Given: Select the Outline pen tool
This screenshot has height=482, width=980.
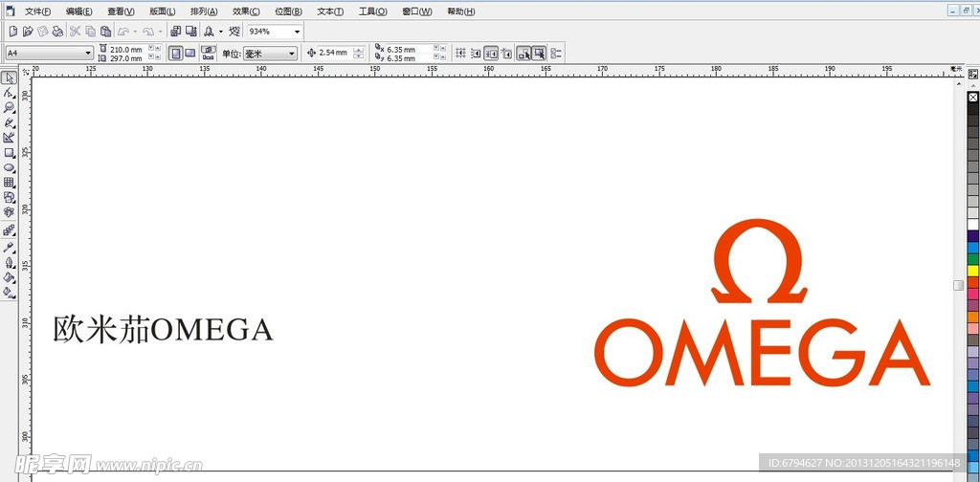Looking at the screenshot, I should tap(9, 262).
